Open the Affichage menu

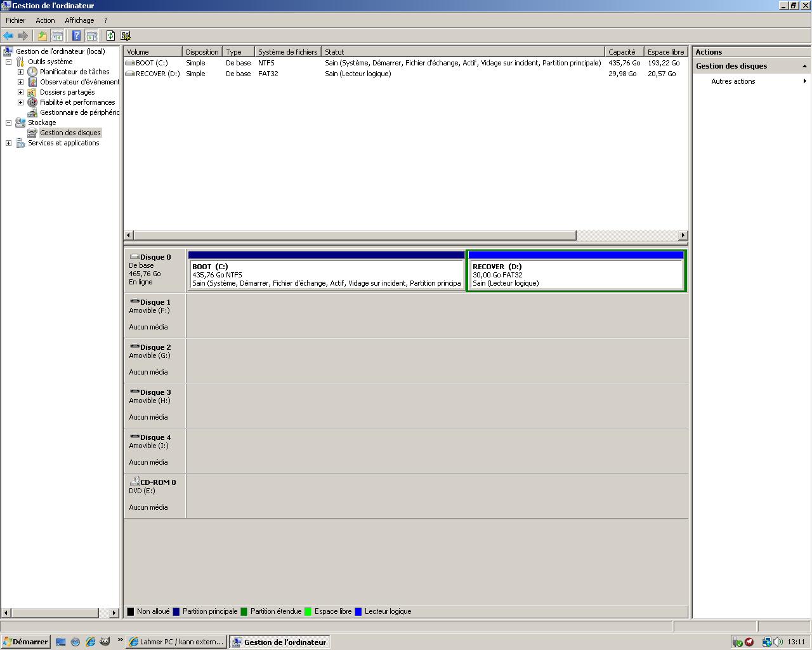click(x=79, y=20)
